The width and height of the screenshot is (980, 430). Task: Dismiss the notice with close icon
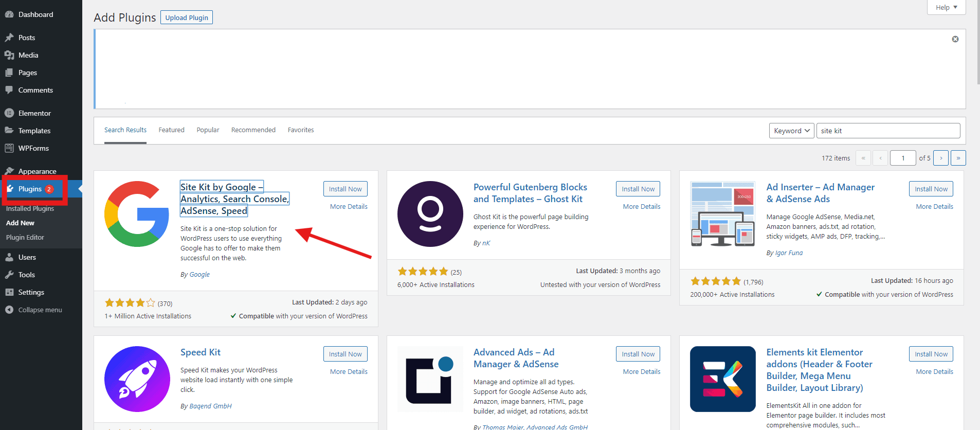pos(955,39)
